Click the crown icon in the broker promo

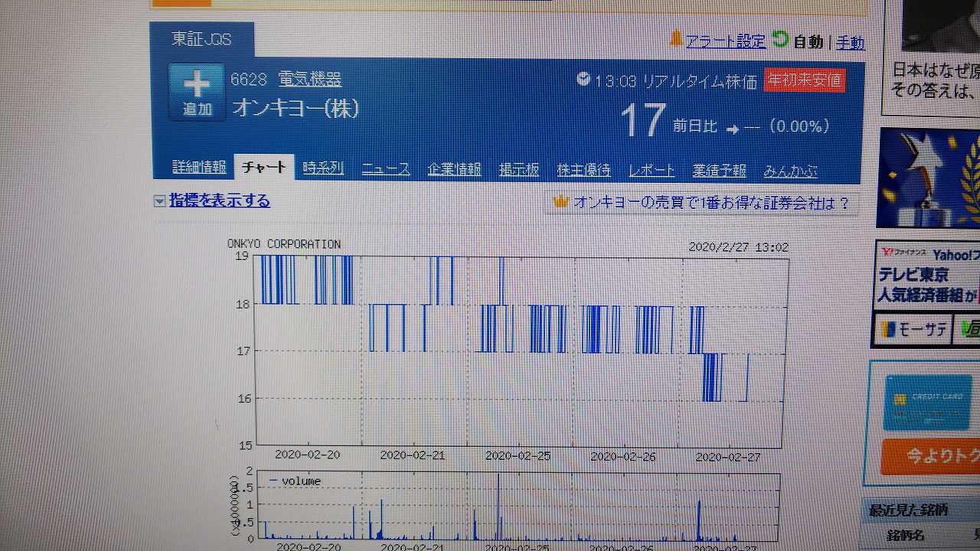click(561, 202)
